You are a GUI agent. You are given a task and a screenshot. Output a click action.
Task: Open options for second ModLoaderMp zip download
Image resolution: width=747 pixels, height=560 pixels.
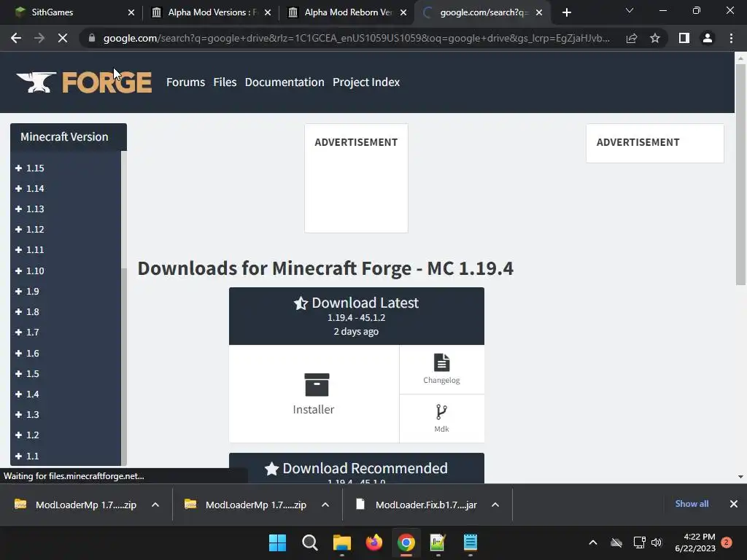point(325,505)
